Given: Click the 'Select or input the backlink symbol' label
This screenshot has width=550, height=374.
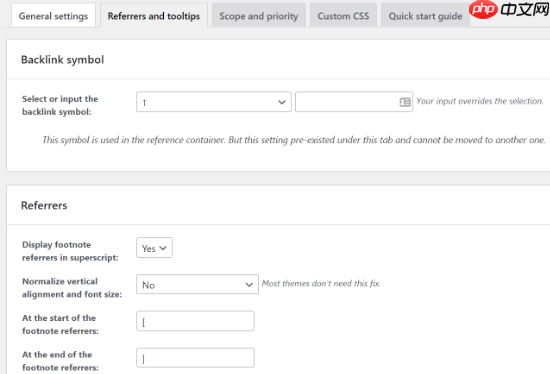Looking at the screenshot, I should click(x=60, y=105).
